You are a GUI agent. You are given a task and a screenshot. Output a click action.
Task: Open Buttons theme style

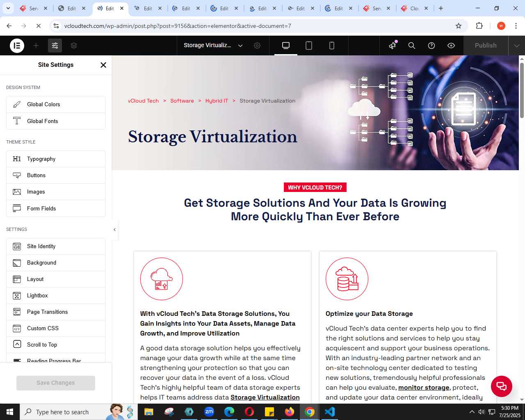point(56,175)
